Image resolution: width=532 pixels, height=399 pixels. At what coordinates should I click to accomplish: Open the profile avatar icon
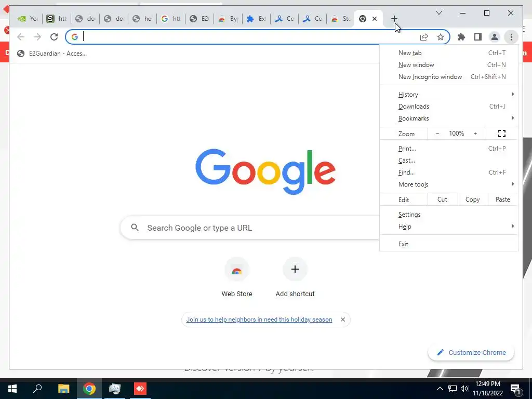(495, 37)
